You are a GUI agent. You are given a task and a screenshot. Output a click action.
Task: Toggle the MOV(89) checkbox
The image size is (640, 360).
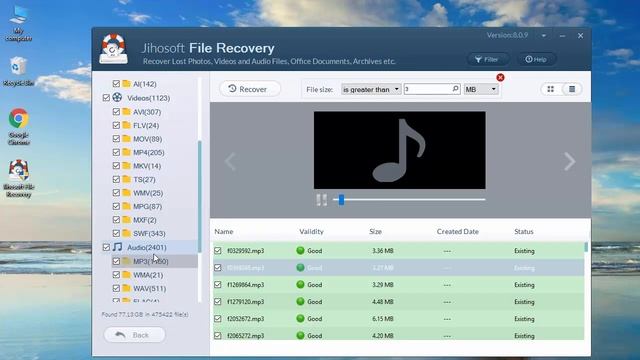point(116,139)
